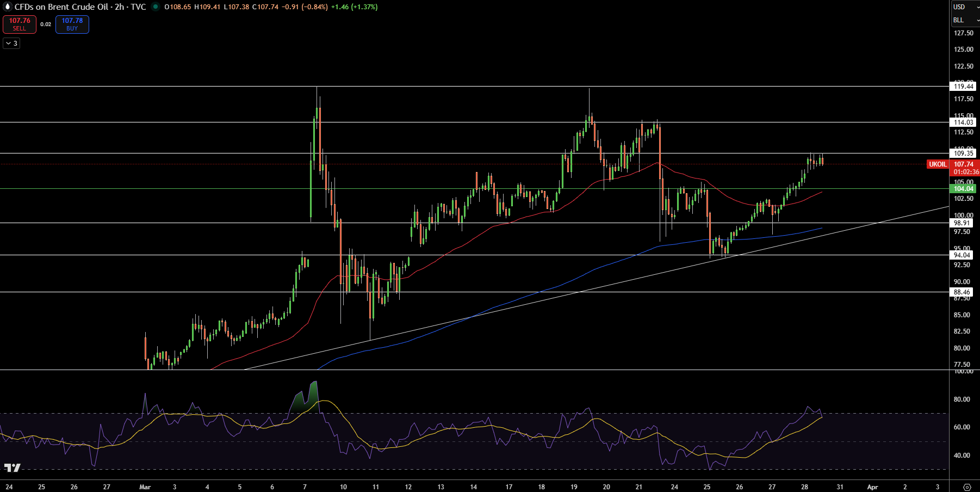
Task: Click the 14 date on time axis
Action: [x=474, y=487]
